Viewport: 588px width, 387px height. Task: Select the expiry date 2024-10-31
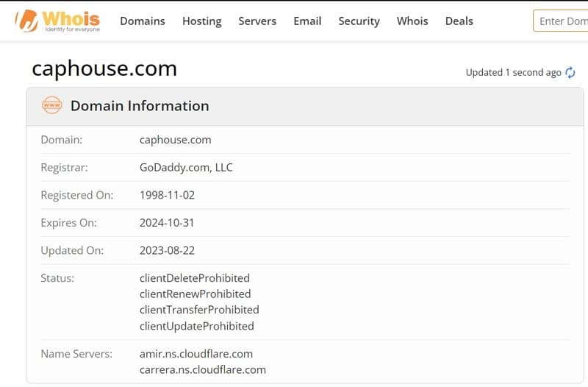[167, 223]
